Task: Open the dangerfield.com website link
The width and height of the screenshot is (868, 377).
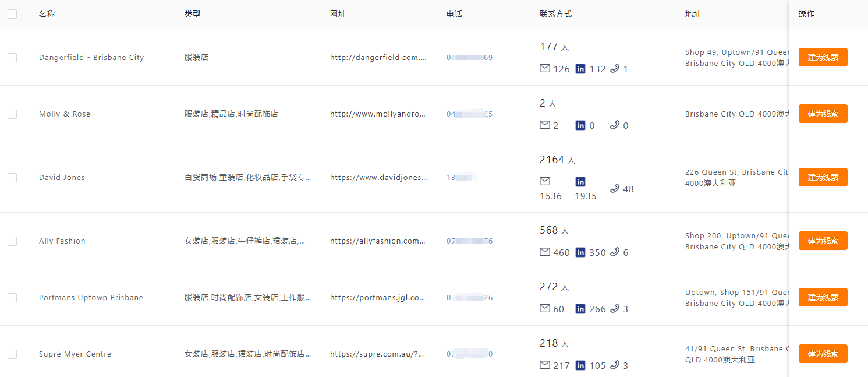Action: pyautogui.click(x=378, y=58)
